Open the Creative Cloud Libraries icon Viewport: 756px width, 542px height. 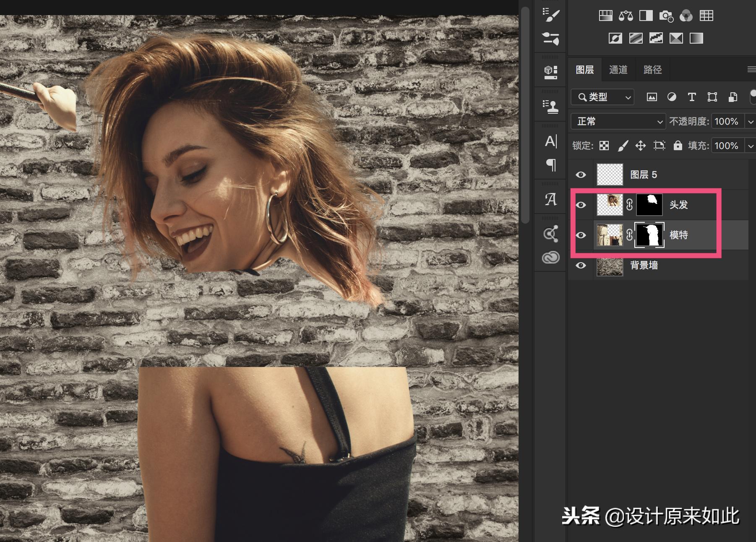pos(550,257)
